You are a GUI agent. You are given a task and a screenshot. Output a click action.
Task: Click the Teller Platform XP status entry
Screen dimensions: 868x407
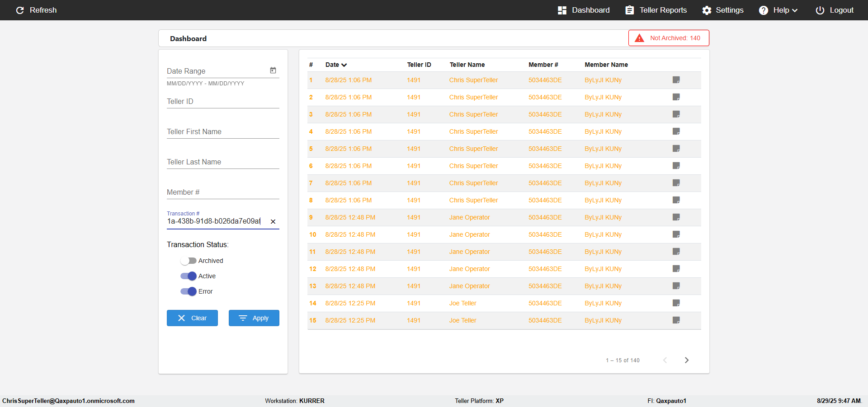(x=479, y=401)
